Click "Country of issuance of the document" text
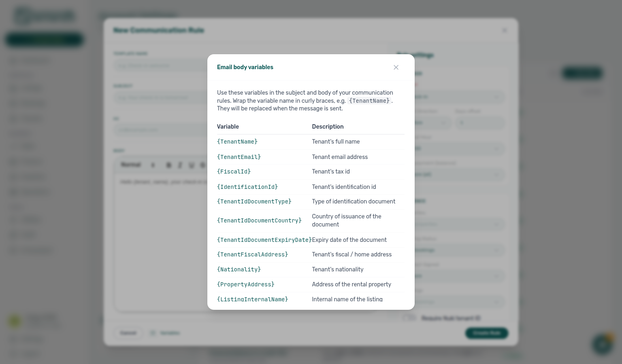 tap(347, 220)
